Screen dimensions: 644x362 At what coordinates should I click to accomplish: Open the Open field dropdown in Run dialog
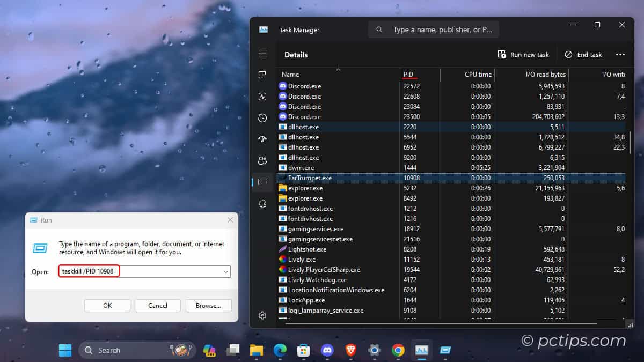coord(226,271)
